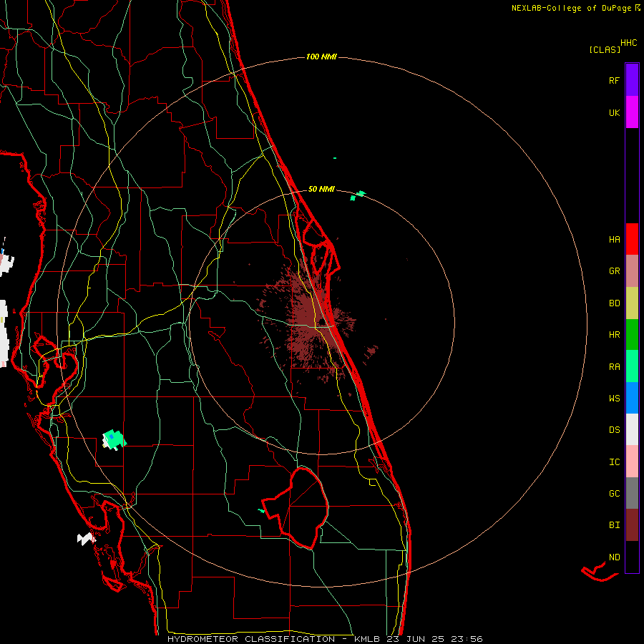Click the GC gray legend swatch
Screen dimensions: 644x644
coord(632,493)
